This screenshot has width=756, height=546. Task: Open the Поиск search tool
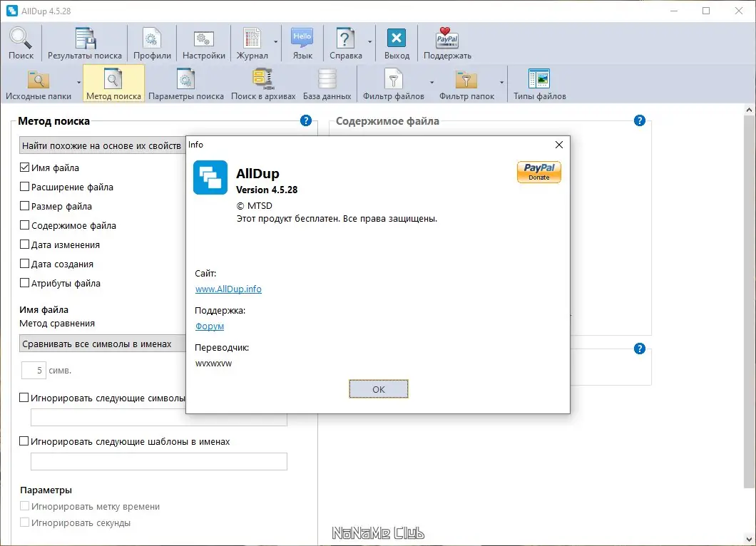21,43
